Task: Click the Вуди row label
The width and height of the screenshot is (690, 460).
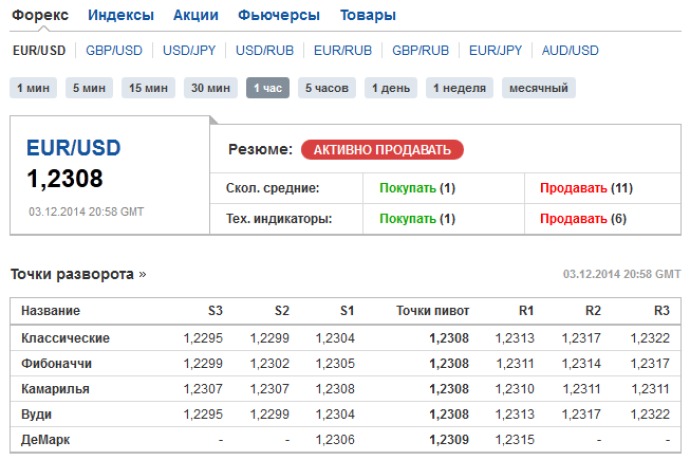Action: tap(37, 414)
